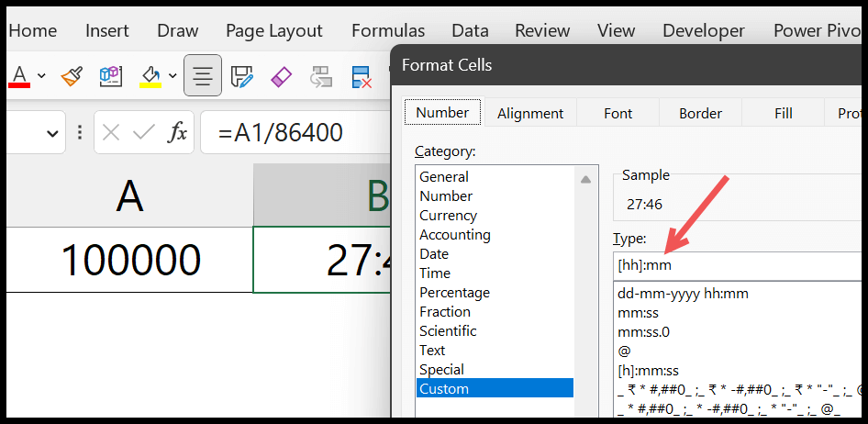Open the Draw ribbon tab

pyautogui.click(x=178, y=30)
